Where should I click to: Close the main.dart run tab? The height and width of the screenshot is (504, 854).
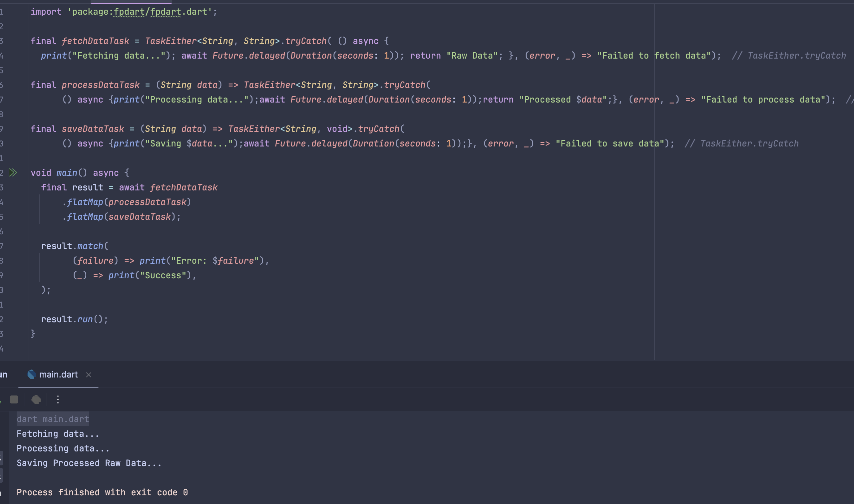89,375
